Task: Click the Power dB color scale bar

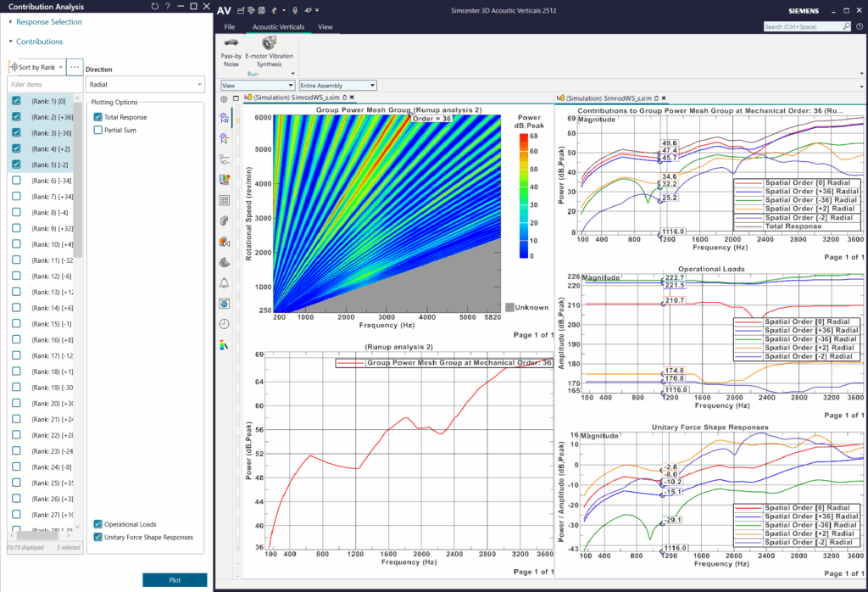Action: tap(523, 196)
